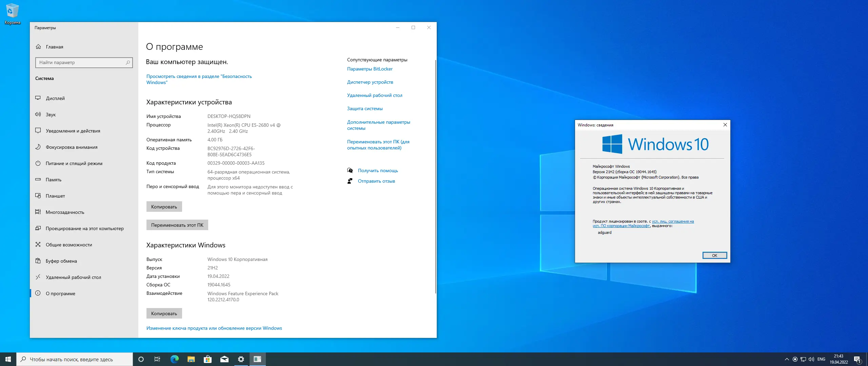Open the Device Manager link
868x366 pixels.
click(x=370, y=82)
